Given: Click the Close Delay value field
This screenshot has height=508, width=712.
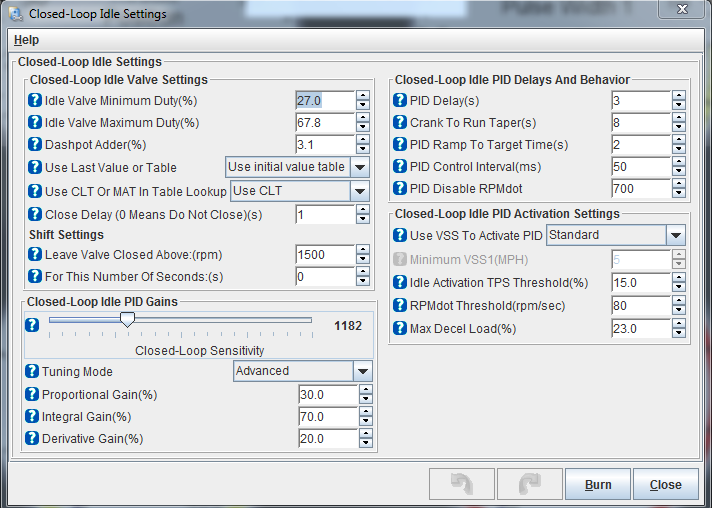Looking at the screenshot, I should click(x=325, y=214).
